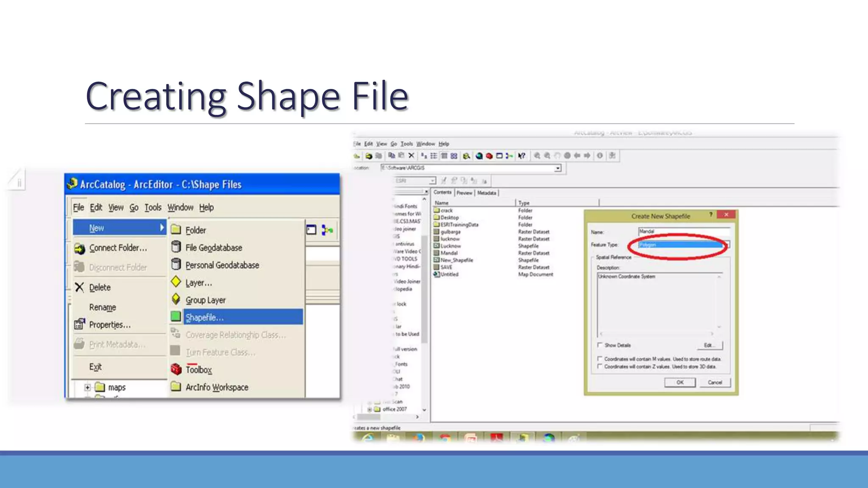This screenshot has width=868, height=488.
Task: Click Forward arrow in ArcView geography toolbar
Action: 587,156
